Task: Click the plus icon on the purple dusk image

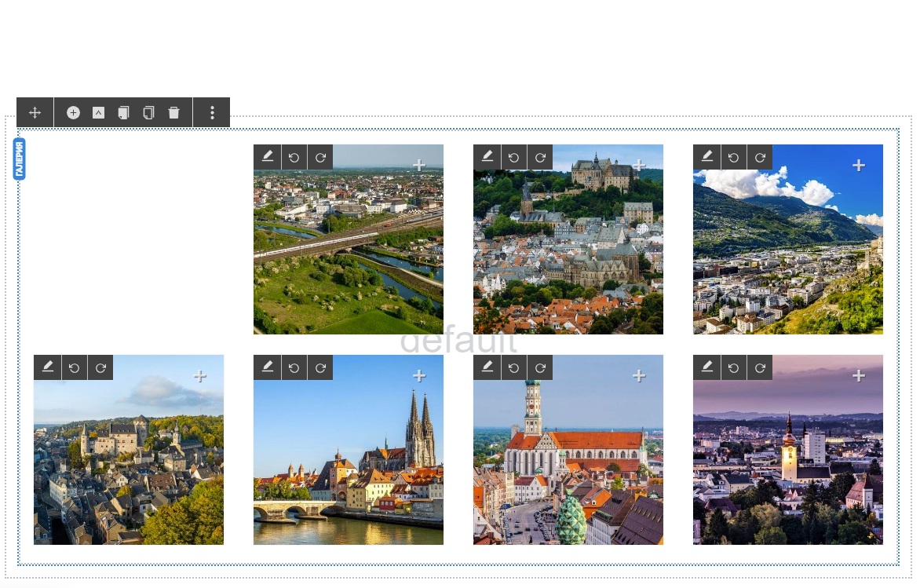Action: pyautogui.click(x=859, y=376)
